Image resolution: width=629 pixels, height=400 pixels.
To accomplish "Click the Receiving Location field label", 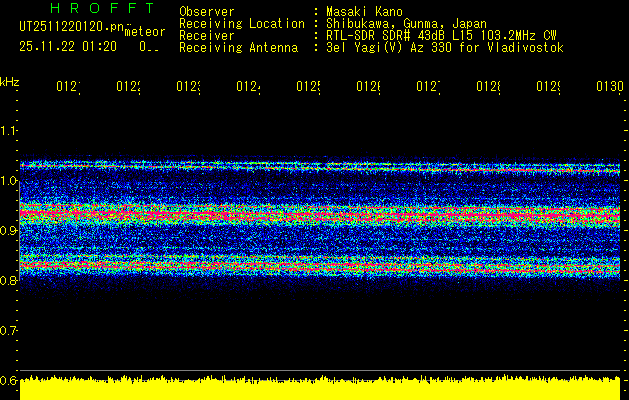I will pyautogui.click(x=241, y=23).
